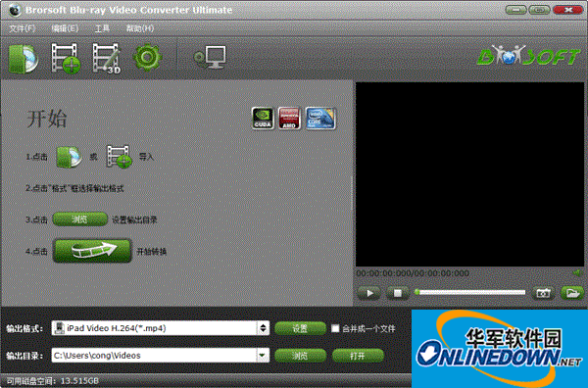Click the bottom 浏览 browse button
The image size is (588, 388).
[300, 356]
